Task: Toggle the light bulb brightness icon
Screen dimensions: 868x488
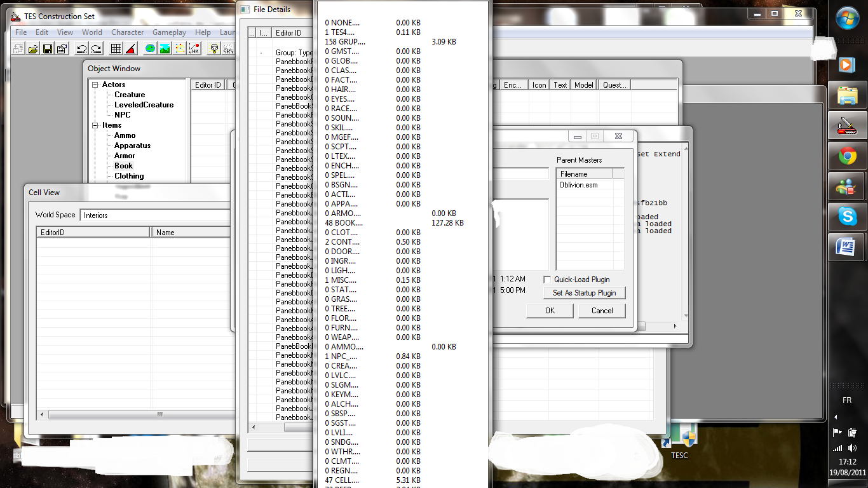Action: coord(214,48)
